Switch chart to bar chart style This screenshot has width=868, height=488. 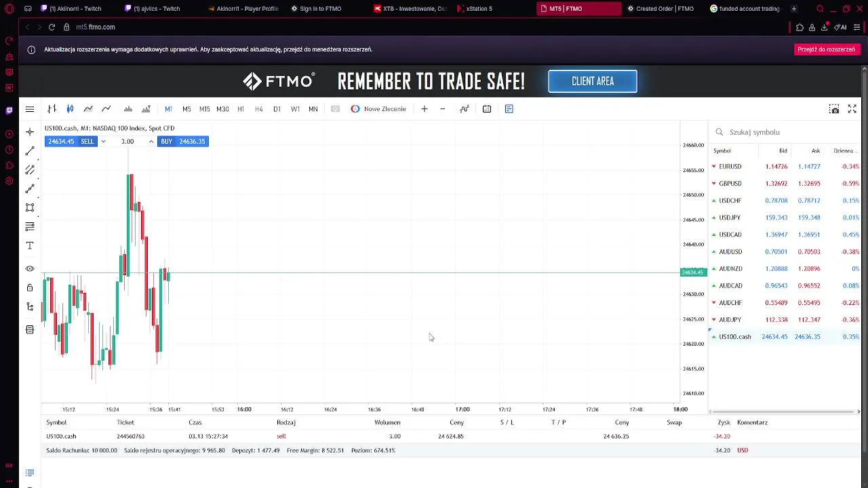[52, 109]
